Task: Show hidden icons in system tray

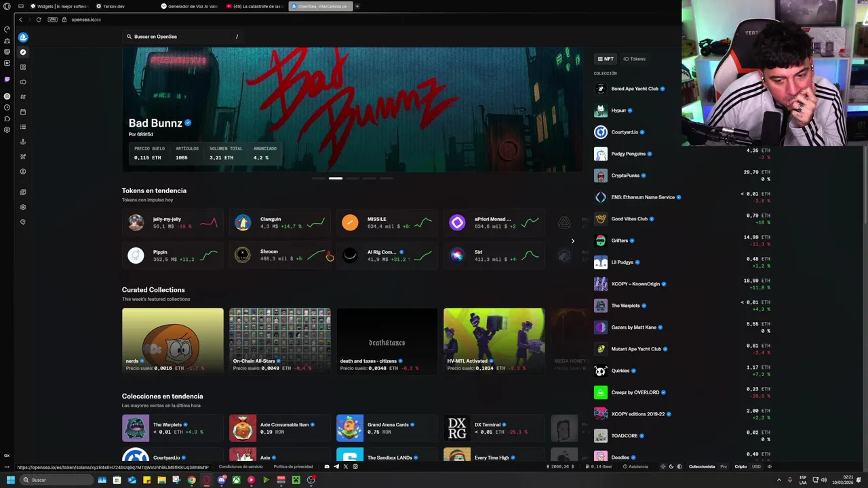Action: pos(778,480)
